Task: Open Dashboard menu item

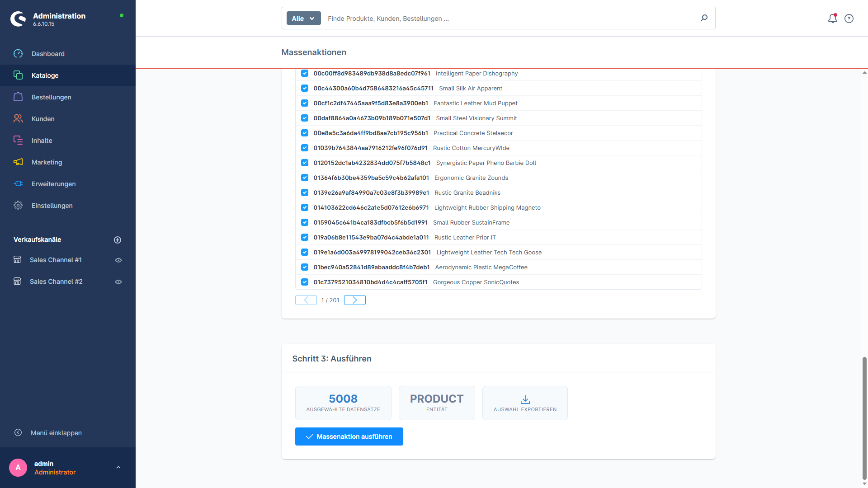Action: [x=68, y=54]
